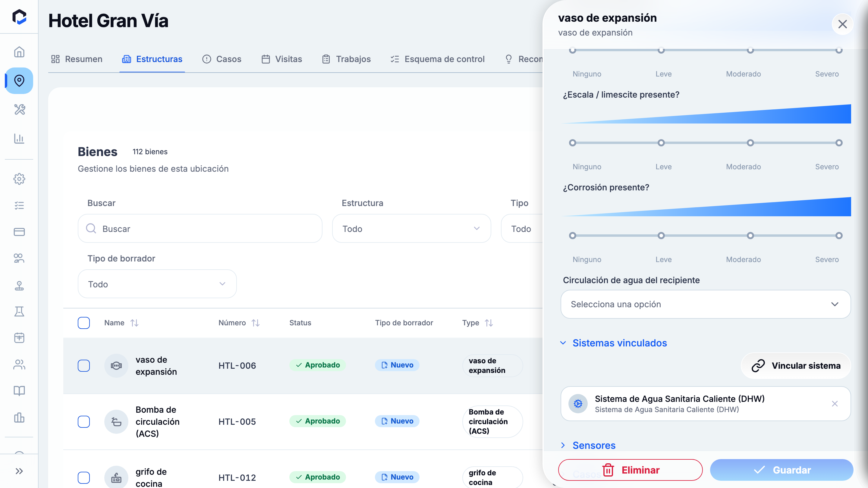This screenshot has width=868, height=488.
Task: Click the linked DHW system gear icon
Action: pyautogui.click(x=578, y=403)
